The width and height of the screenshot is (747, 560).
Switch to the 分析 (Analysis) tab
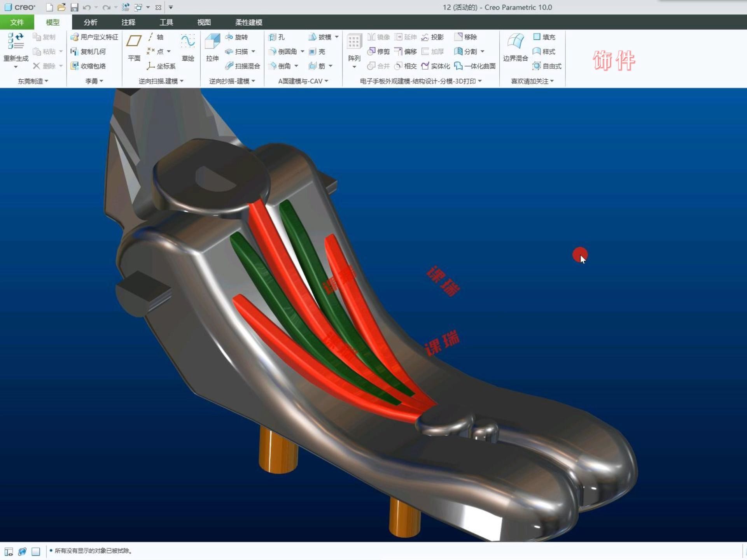[90, 22]
